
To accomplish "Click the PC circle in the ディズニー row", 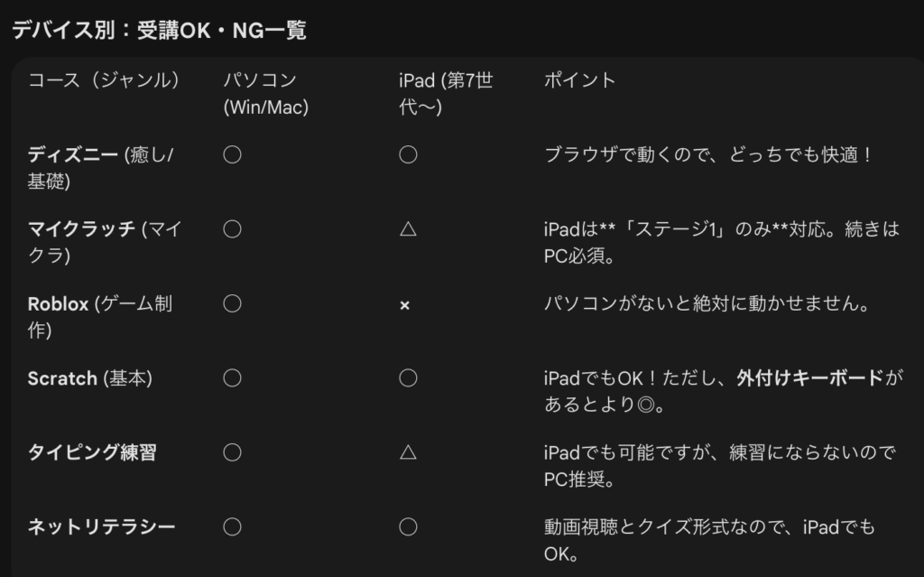I will coord(232,154).
